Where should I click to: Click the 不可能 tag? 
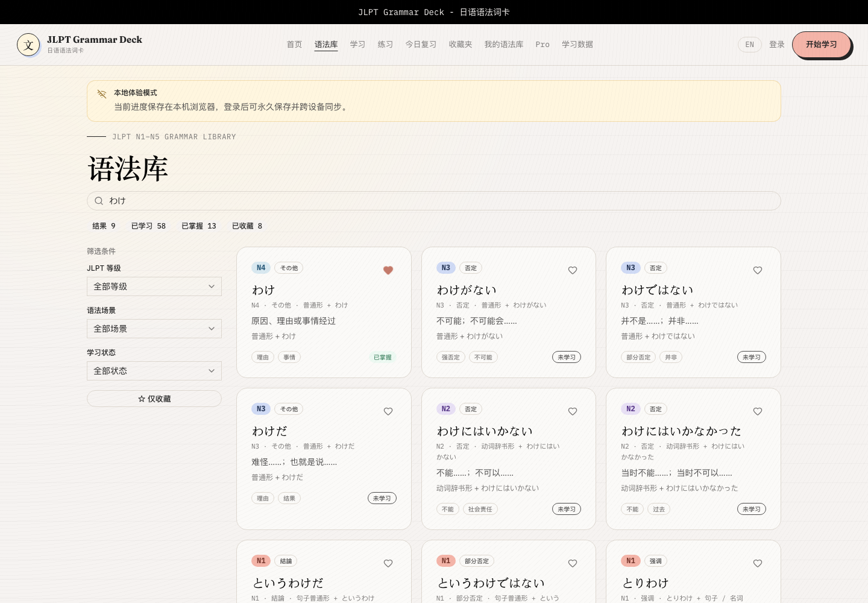(x=483, y=357)
